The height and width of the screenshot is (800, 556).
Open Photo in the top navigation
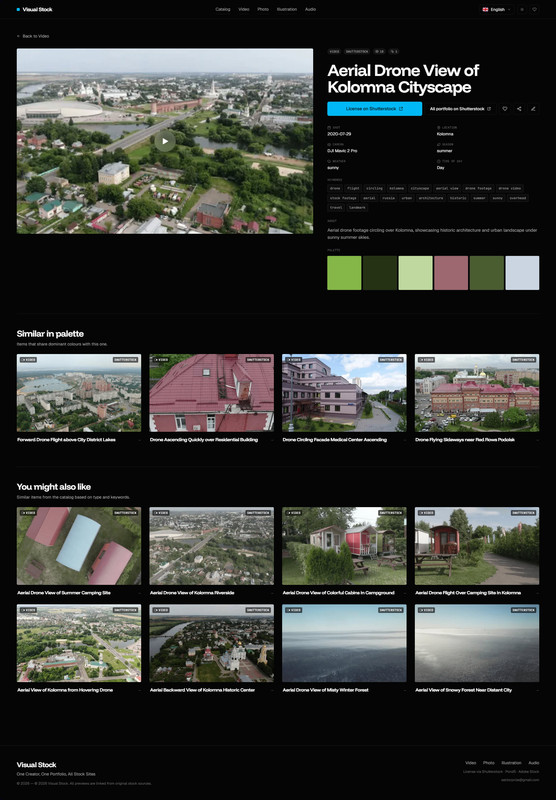(x=263, y=9)
